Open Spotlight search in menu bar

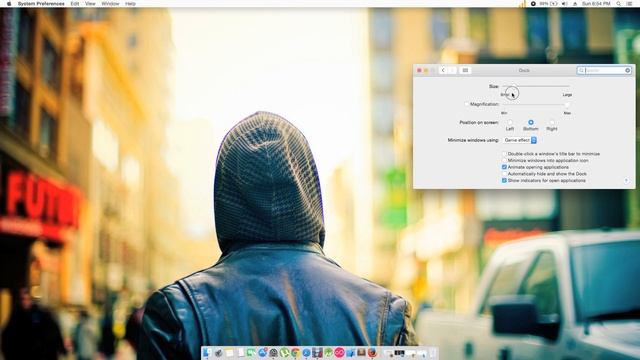point(619,3)
